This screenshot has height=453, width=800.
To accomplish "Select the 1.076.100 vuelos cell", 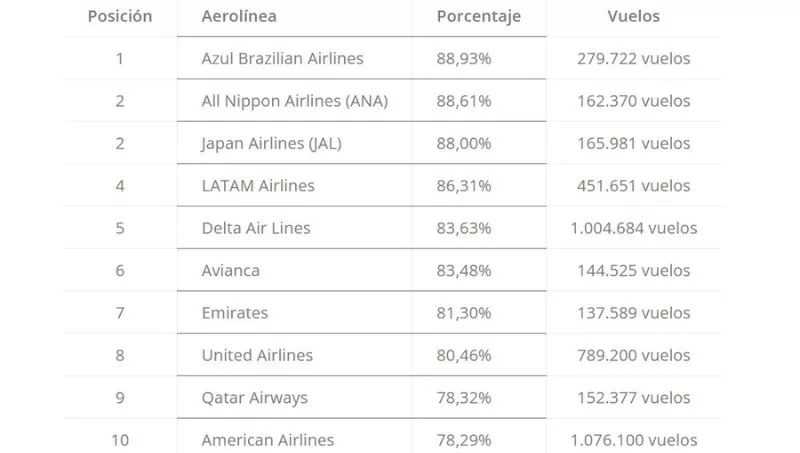I will coord(634,440).
